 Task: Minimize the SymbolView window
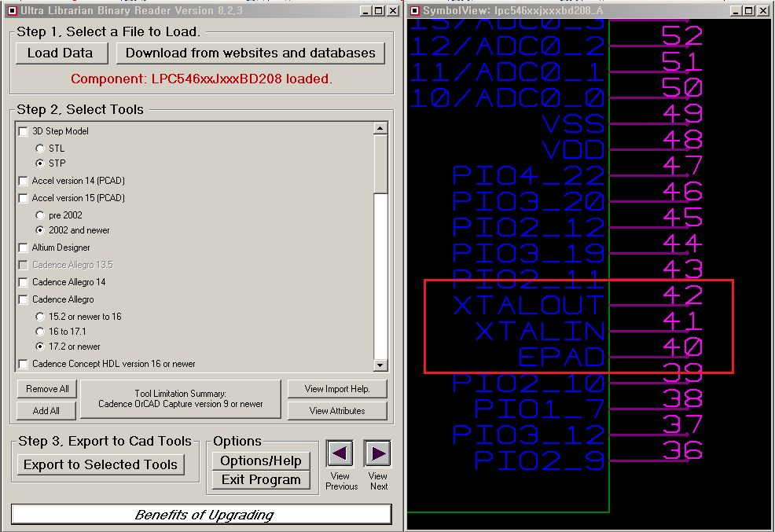click(736, 11)
